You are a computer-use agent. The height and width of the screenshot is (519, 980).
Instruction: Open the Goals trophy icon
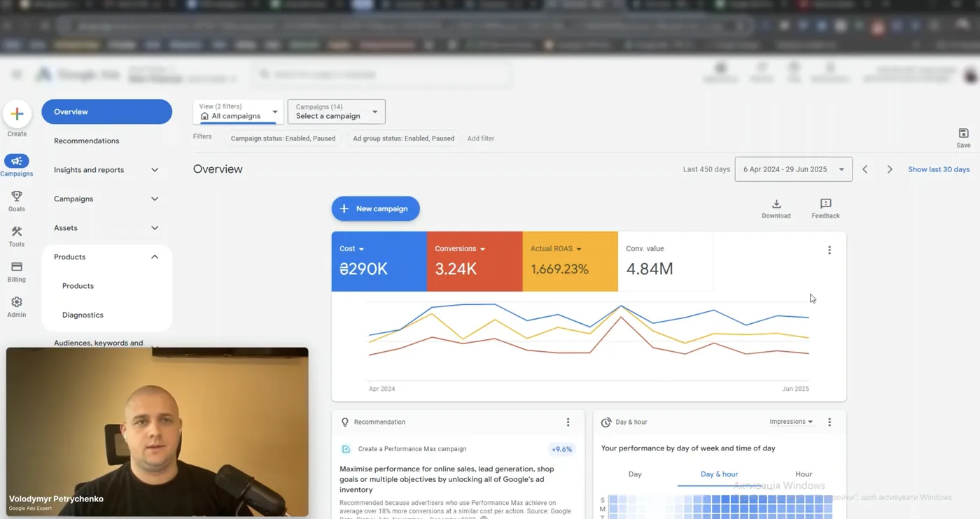pyautogui.click(x=17, y=197)
